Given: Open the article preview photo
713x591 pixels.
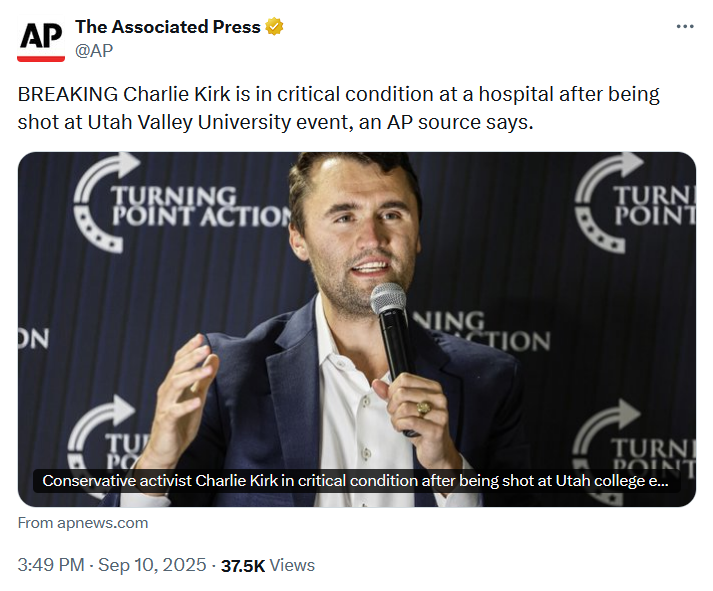Looking at the screenshot, I should pos(356,300).
